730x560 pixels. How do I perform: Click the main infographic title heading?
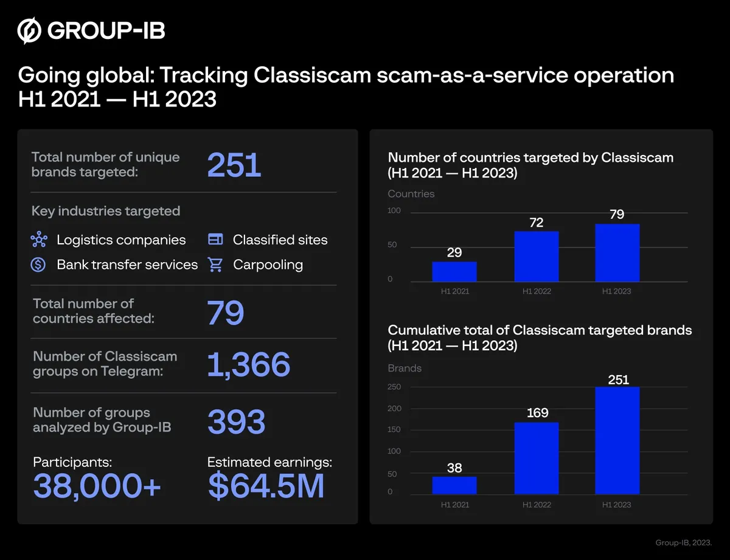(x=346, y=86)
